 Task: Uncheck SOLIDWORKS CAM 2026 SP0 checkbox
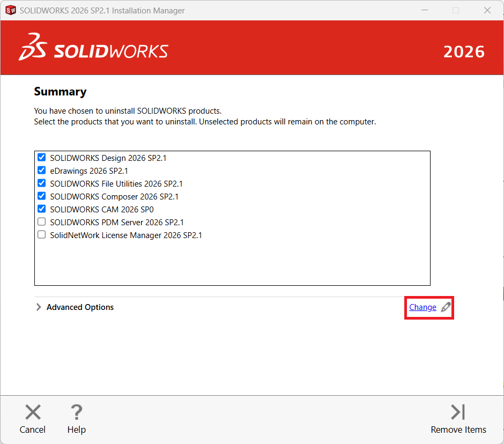click(41, 209)
